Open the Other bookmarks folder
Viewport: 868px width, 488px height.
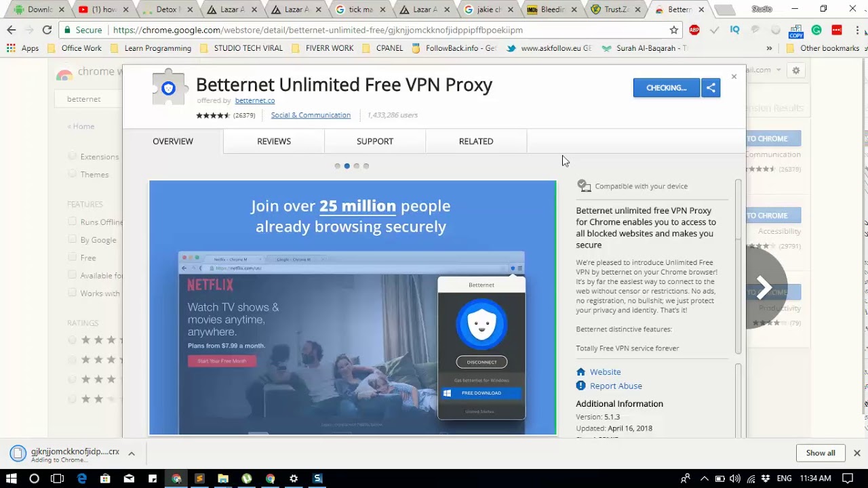coord(824,48)
